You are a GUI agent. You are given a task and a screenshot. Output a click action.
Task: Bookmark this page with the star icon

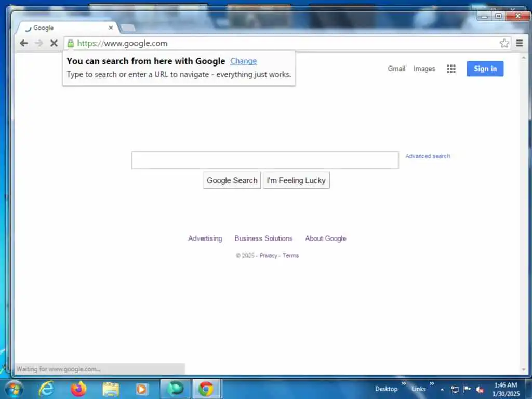504,43
